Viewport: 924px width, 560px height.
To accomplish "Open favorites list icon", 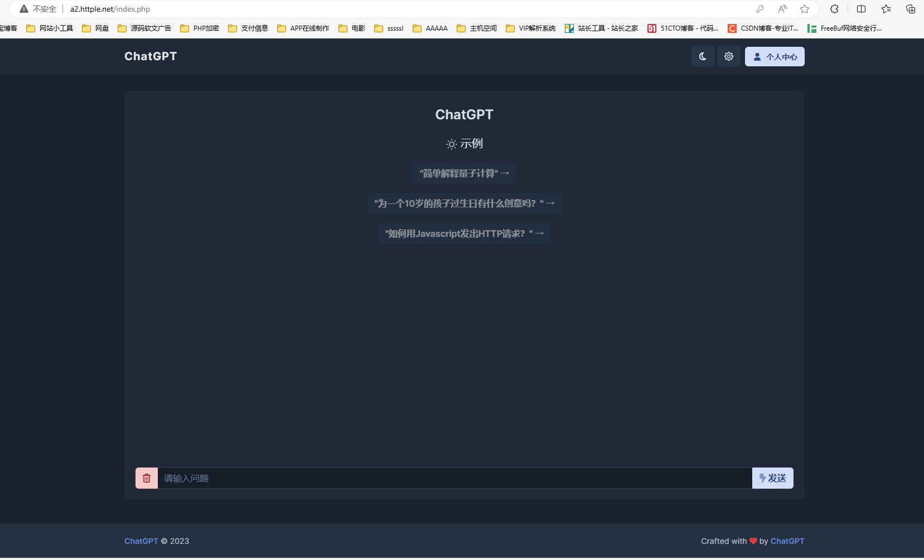I will tap(886, 9).
